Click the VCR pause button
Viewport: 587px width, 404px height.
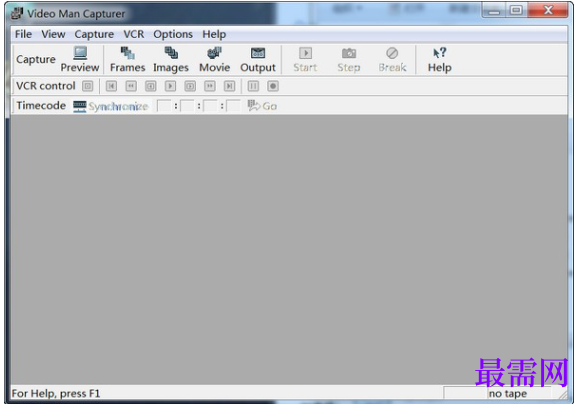tap(253, 86)
